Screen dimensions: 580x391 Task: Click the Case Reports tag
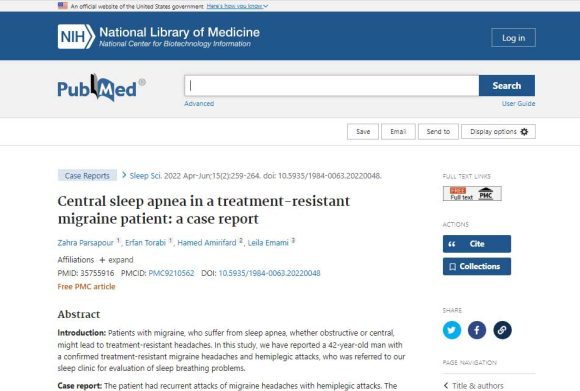[87, 176]
